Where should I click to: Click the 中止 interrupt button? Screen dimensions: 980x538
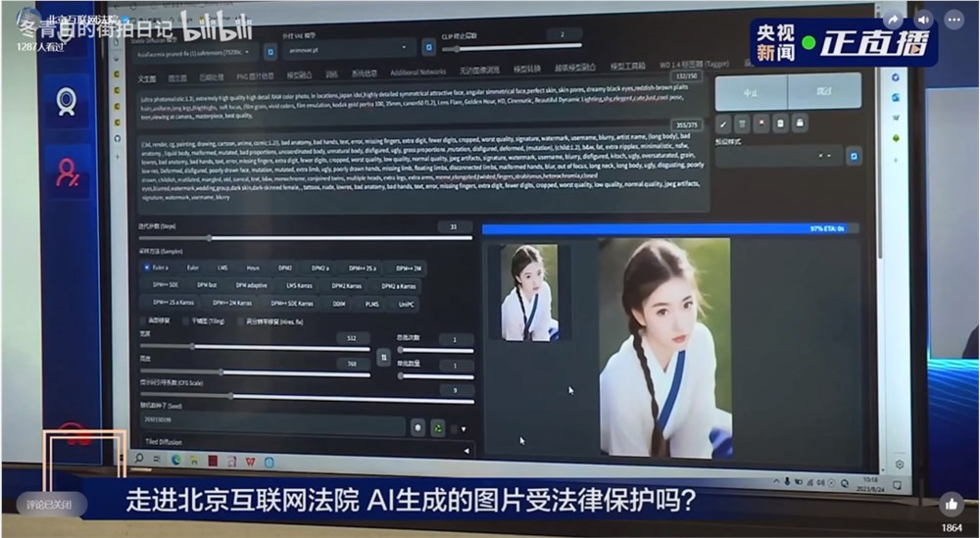click(751, 91)
